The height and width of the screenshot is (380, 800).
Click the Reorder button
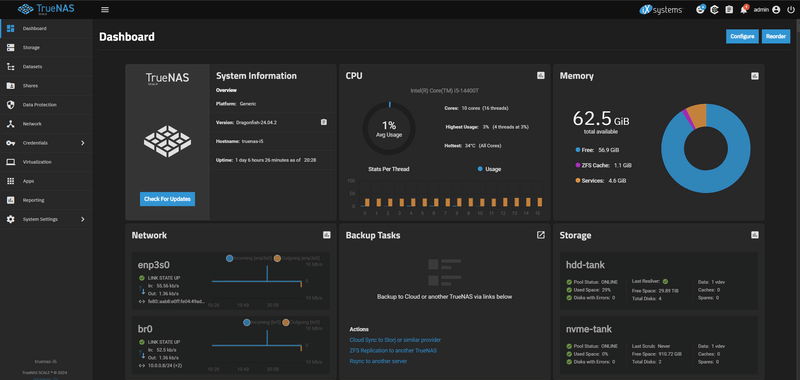click(776, 37)
